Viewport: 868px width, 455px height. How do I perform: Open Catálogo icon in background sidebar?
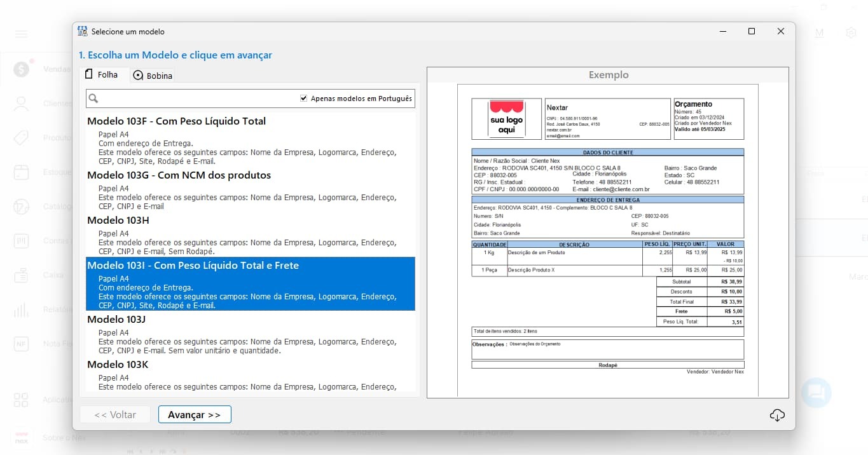click(x=21, y=207)
